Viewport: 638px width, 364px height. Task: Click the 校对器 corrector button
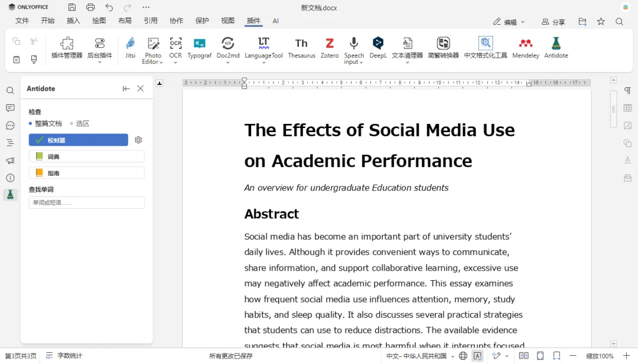[79, 140]
